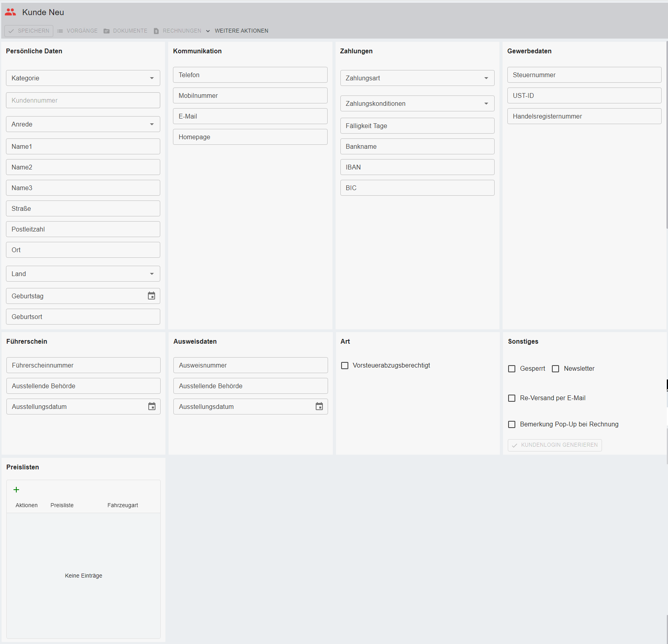
Task: Expand the Kategorie dropdown
Action: tap(152, 78)
